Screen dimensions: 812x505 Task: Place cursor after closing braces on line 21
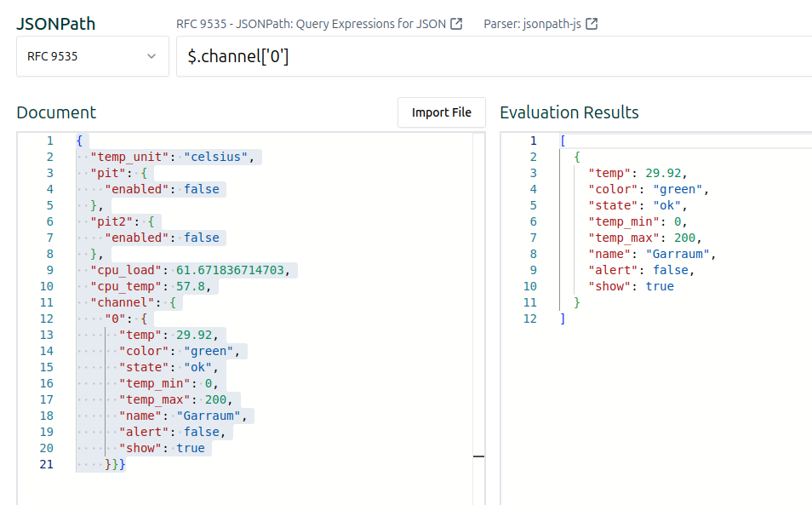coord(126,464)
